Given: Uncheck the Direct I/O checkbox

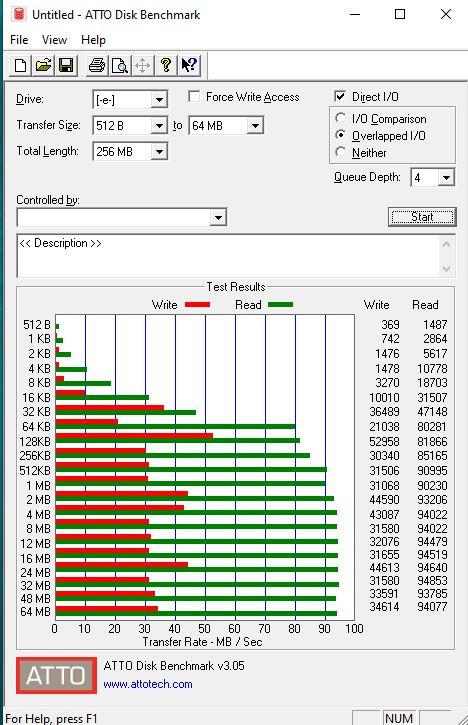Looking at the screenshot, I should 340,96.
